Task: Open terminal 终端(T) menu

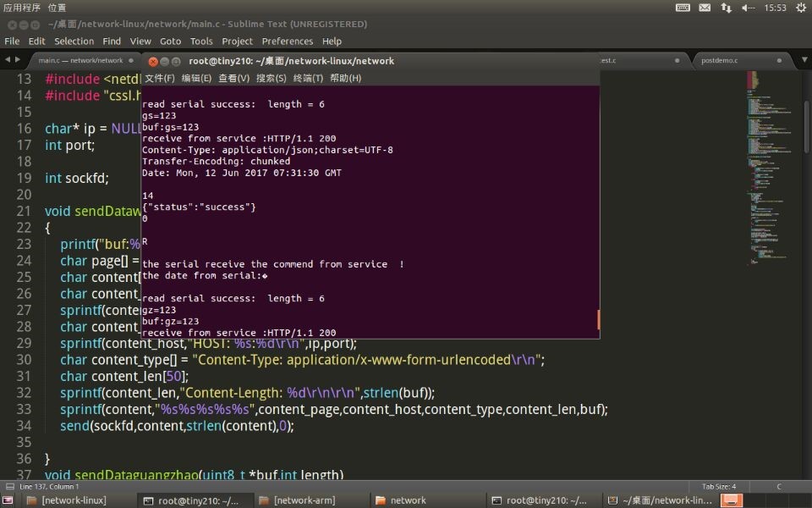Action: click(308, 78)
